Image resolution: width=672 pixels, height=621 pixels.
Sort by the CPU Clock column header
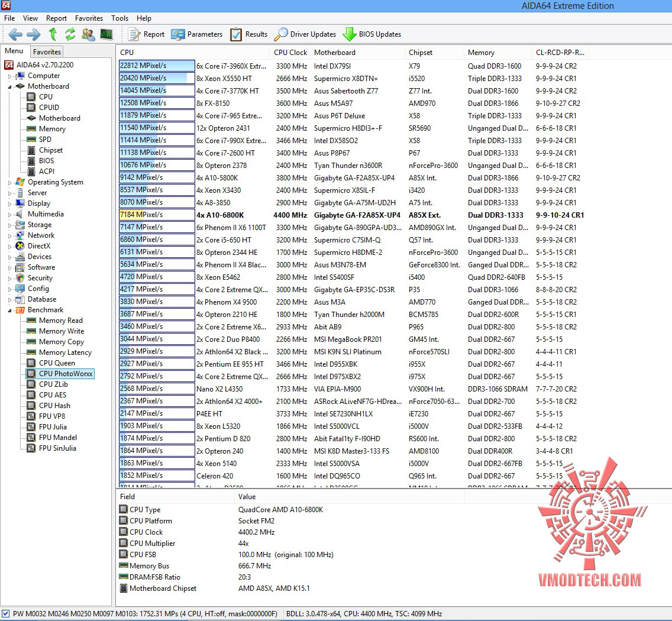click(x=290, y=52)
